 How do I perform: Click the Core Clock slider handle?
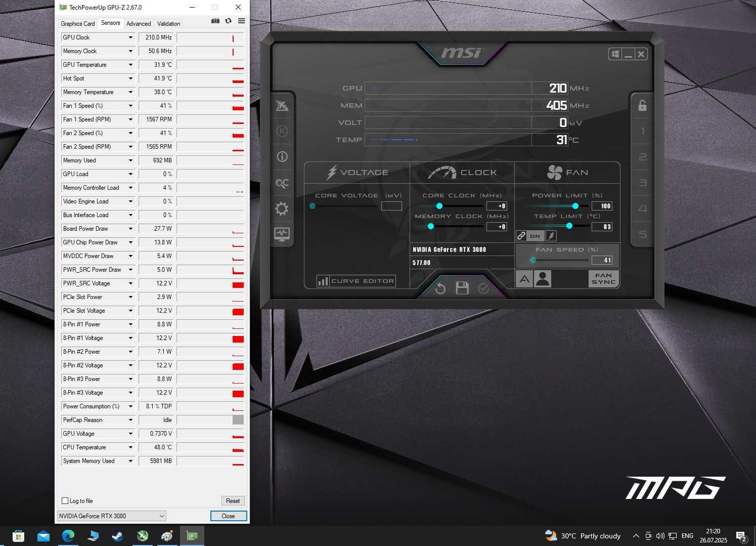439,206
